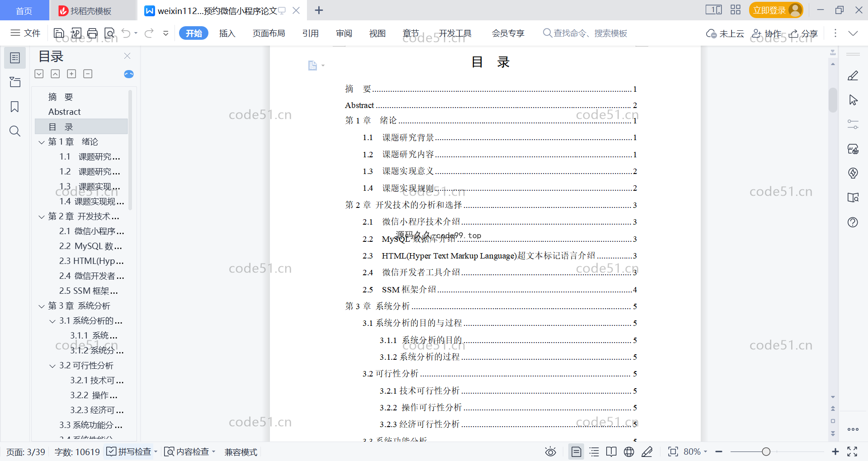Click the Print icon in quick toolbar

pyautogui.click(x=93, y=33)
